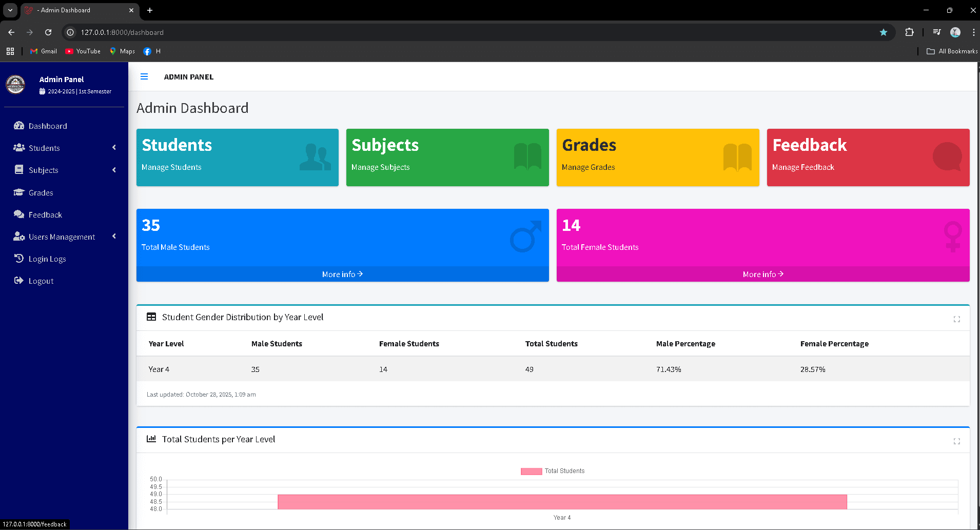Open the YouTube bookmark

coord(83,51)
